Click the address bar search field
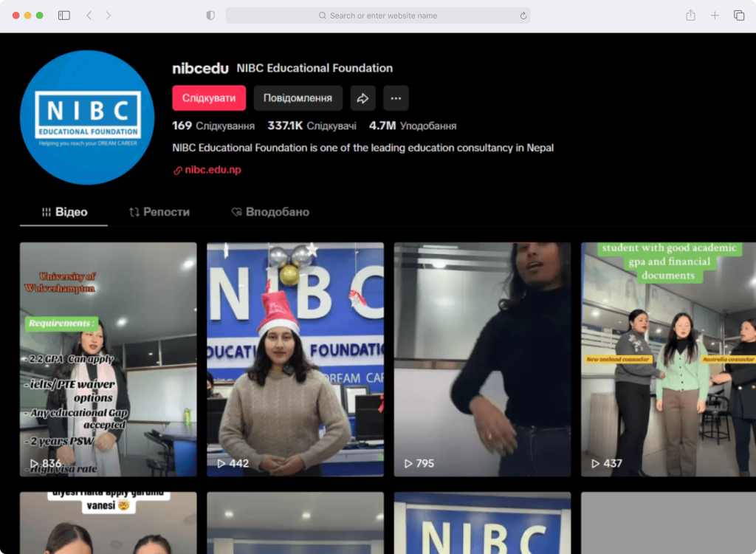Screen dimensions: 756x554 pyautogui.click(x=377, y=16)
